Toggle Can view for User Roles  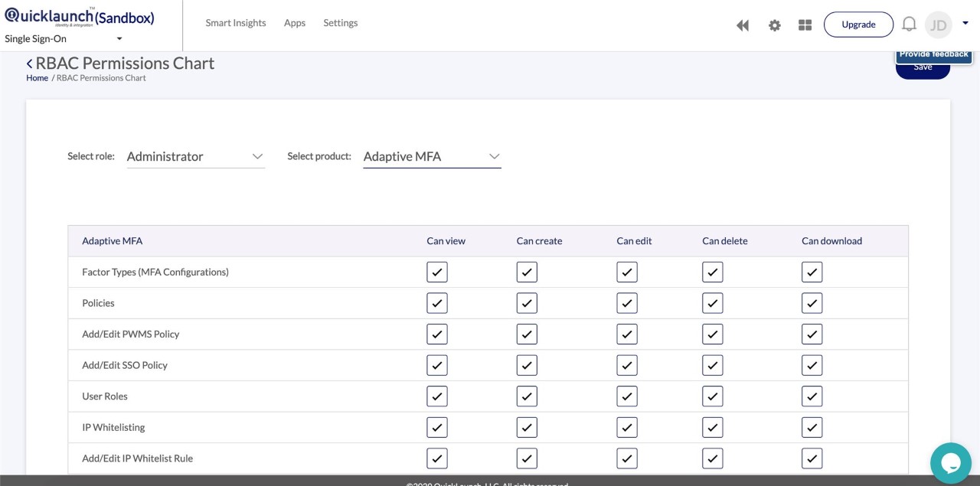pos(437,396)
